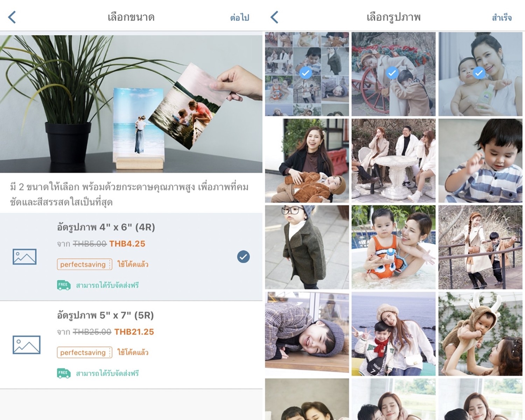
Task: Click the product banner photo with plant and prints
Action: (131, 104)
